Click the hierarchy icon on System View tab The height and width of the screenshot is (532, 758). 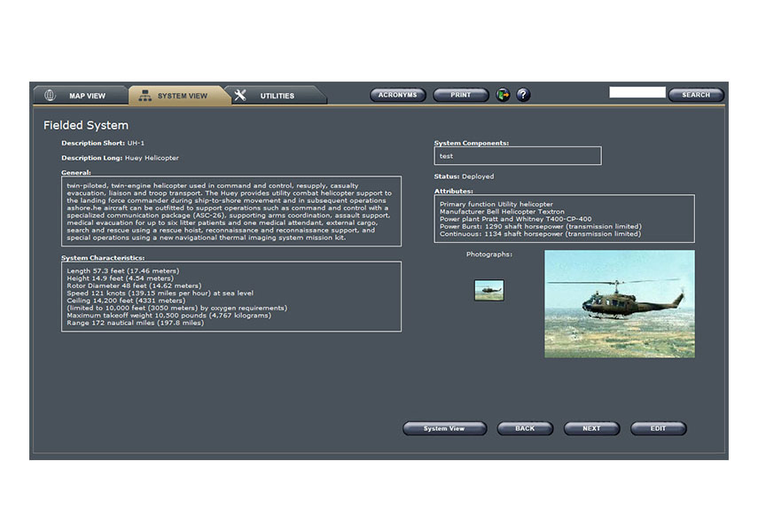click(x=145, y=95)
